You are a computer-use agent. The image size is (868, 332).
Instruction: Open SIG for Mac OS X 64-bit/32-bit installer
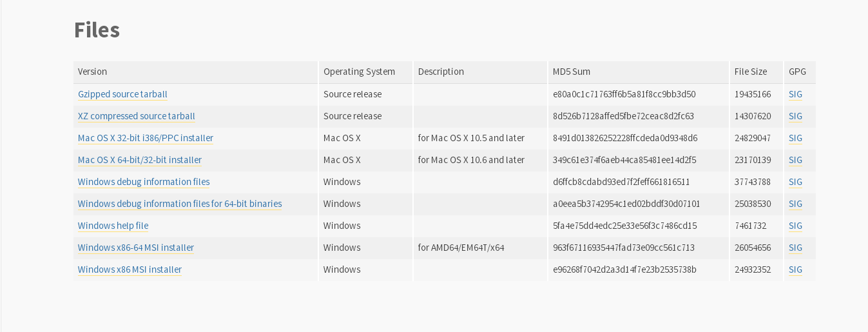796,160
